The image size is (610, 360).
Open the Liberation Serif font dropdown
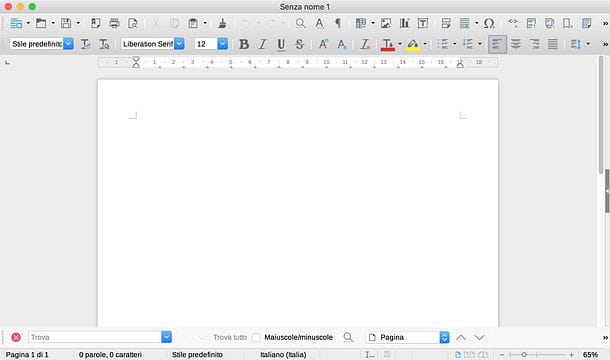click(179, 44)
